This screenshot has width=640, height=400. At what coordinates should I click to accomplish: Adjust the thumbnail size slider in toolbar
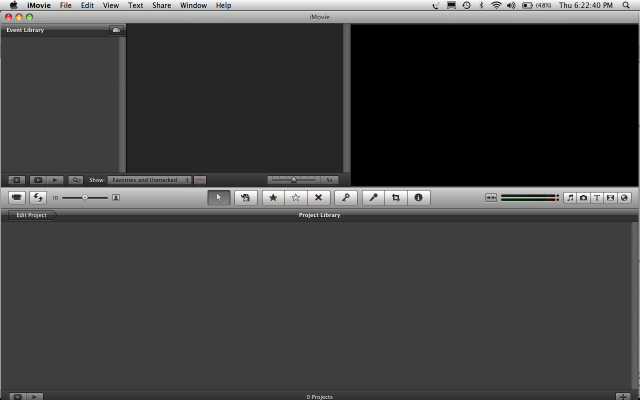(x=85, y=198)
